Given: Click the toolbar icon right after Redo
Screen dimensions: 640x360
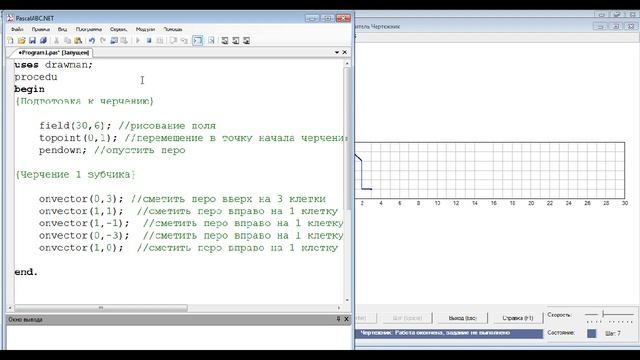Looking at the screenshot, I should click(x=114, y=40).
